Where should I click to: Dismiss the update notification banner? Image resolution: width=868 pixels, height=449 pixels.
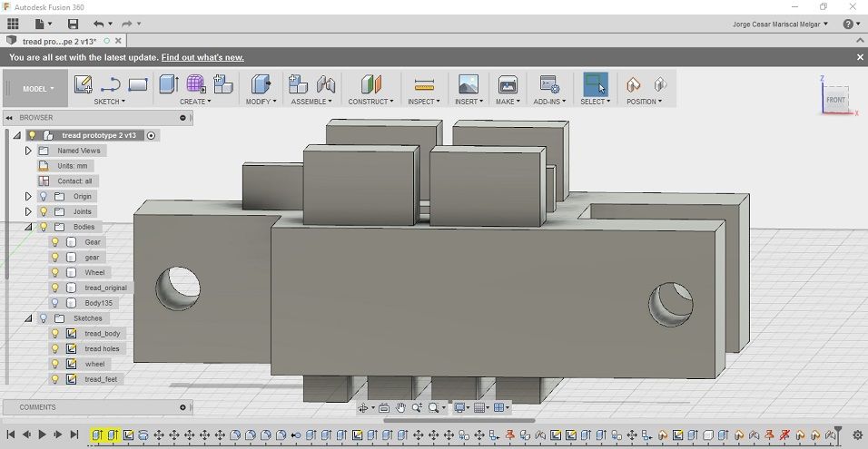point(860,57)
